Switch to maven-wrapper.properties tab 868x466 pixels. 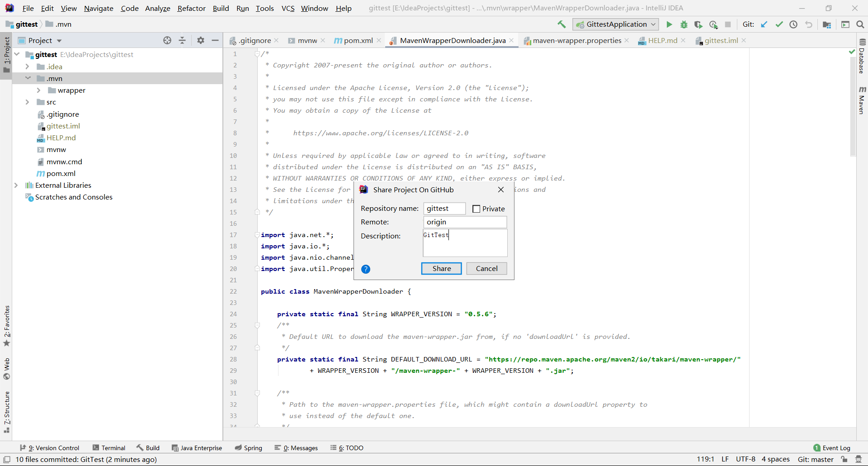pyautogui.click(x=577, y=40)
